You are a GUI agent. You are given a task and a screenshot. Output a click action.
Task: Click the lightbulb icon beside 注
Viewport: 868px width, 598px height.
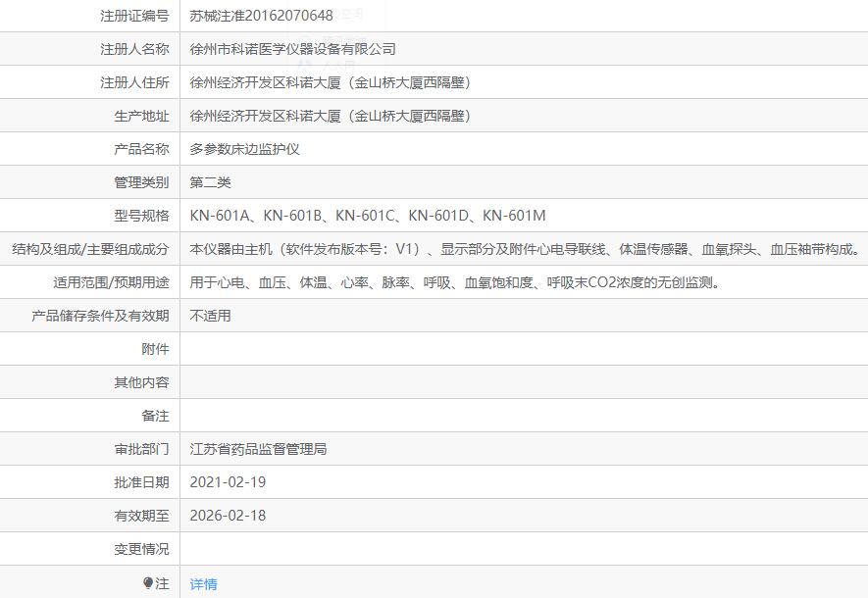pos(148,583)
